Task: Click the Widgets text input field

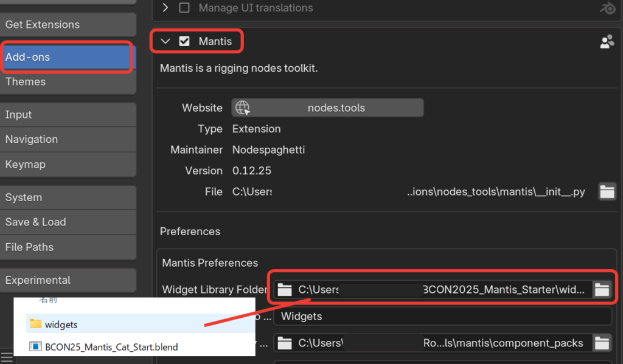Action: (x=442, y=317)
